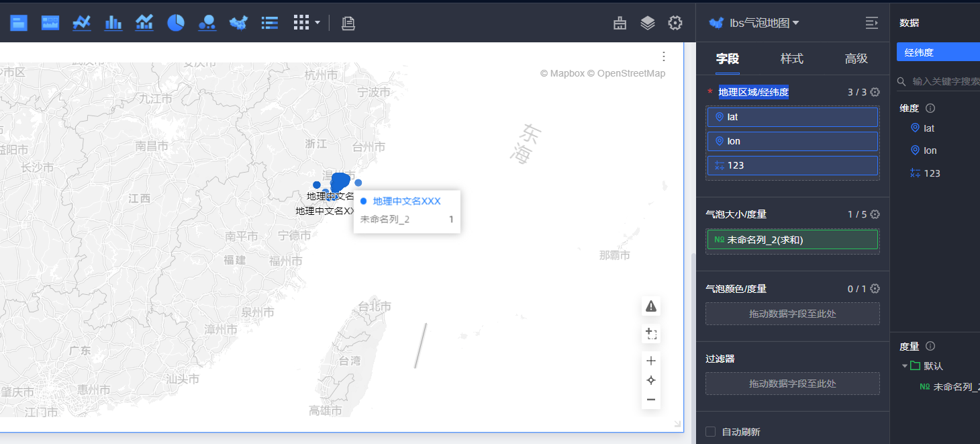Collapse the 默认 measure folder
Screen dimensions: 980x444
tap(905, 366)
